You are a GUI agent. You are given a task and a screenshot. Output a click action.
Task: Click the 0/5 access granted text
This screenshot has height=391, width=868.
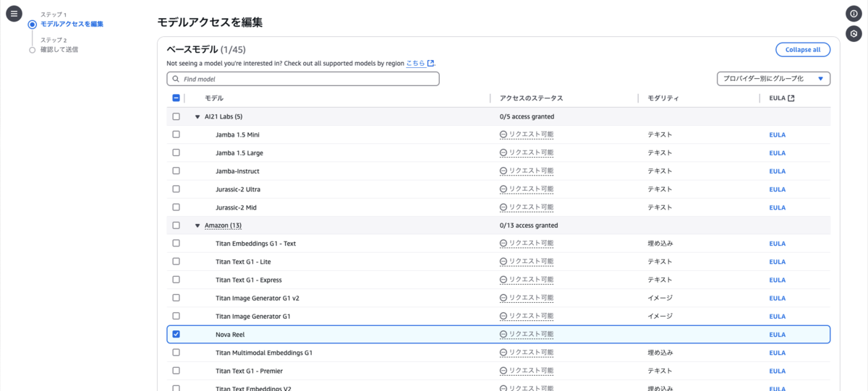click(x=527, y=116)
